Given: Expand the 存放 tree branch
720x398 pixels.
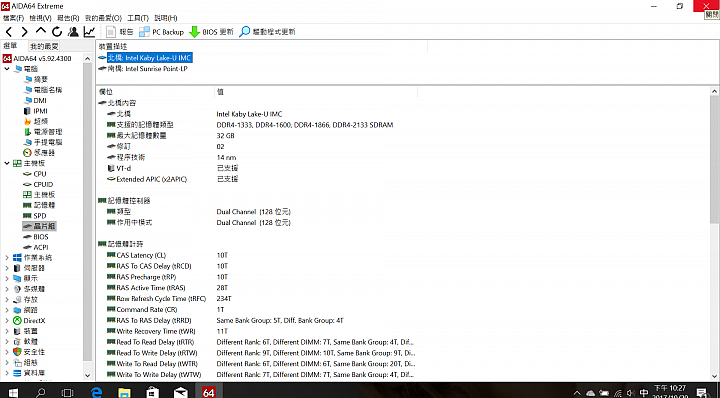Looking at the screenshot, I should click(7, 300).
